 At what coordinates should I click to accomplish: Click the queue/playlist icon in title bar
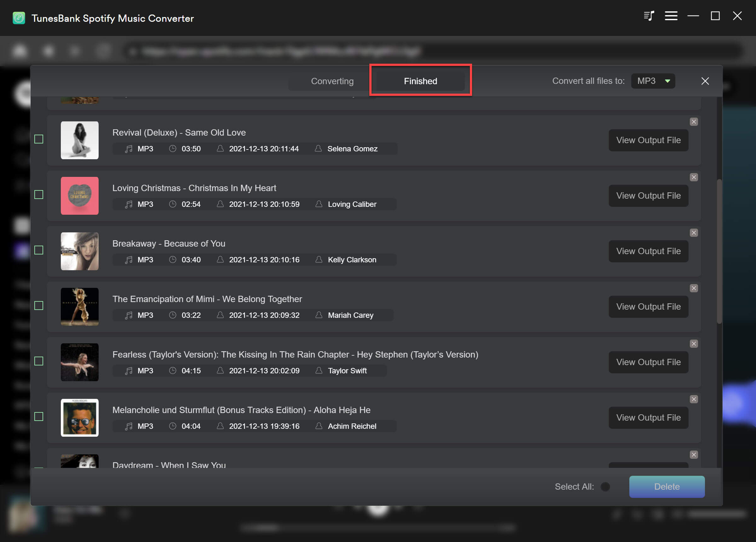point(649,16)
